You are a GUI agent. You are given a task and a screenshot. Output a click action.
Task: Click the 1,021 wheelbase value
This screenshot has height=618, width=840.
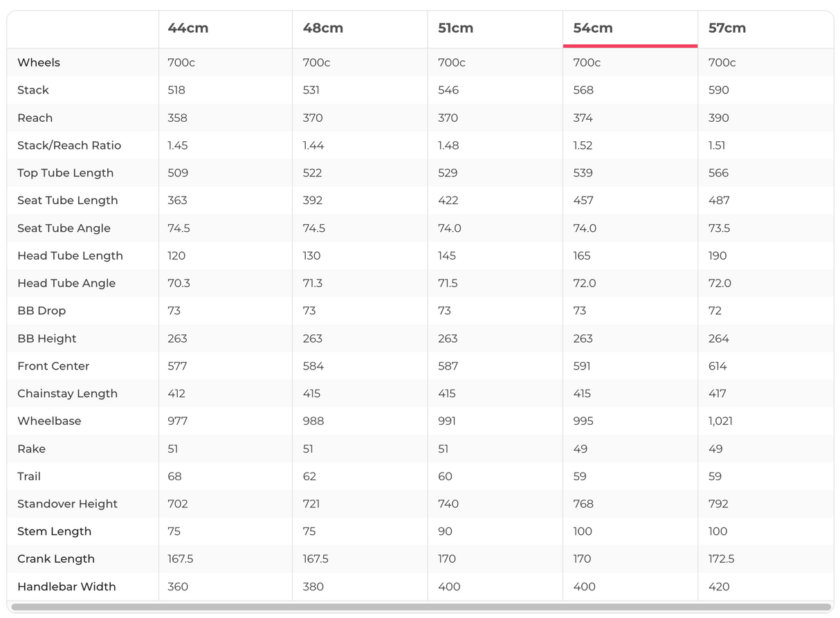pos(720,421)
